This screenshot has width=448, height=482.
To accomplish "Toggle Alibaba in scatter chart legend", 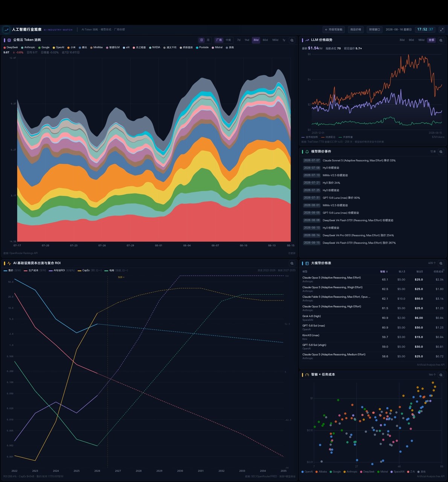I will click(x=322, y=472).
